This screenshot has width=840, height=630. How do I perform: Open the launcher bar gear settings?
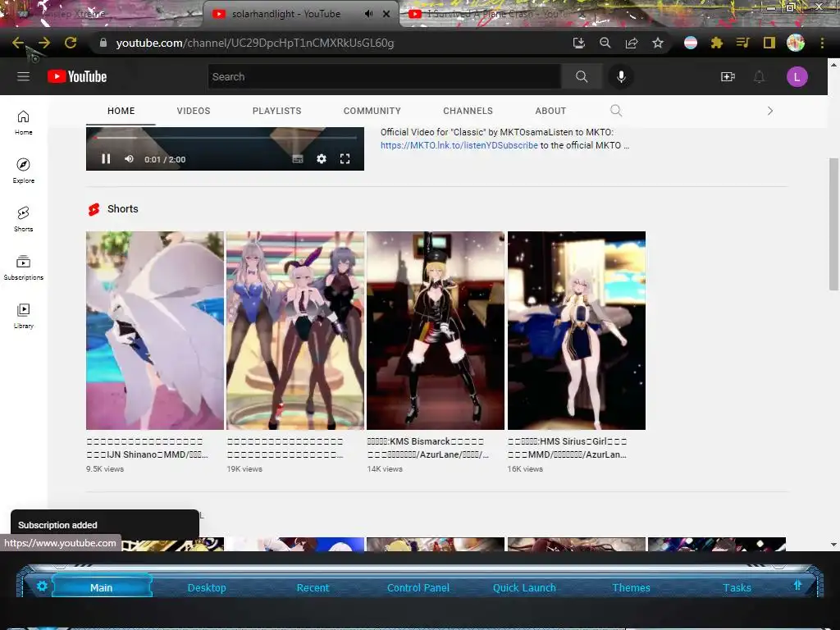tap(42, 586)
